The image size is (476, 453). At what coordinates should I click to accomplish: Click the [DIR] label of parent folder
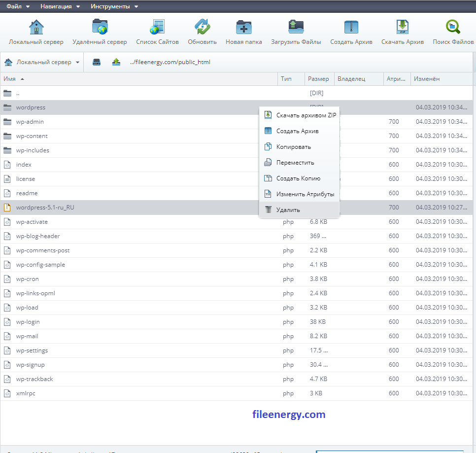(317, 93)
